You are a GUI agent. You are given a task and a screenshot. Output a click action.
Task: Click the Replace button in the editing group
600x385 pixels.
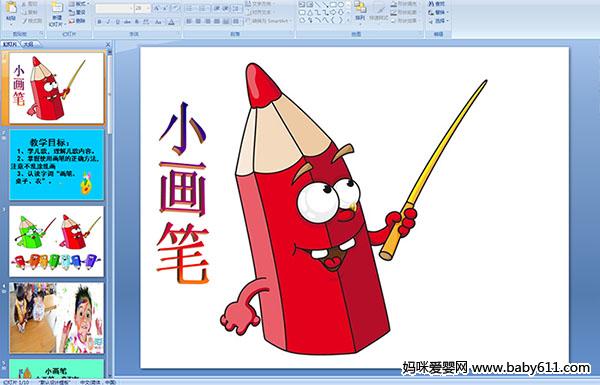[437, 12]
